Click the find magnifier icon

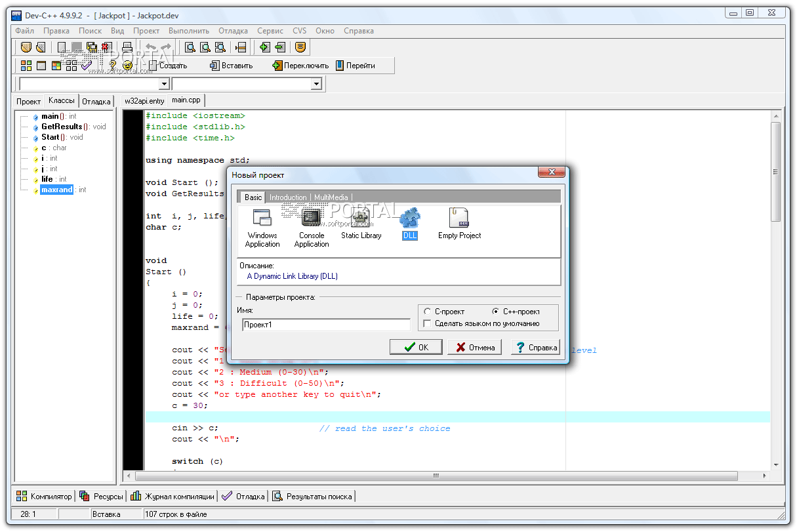coord(190,47)
